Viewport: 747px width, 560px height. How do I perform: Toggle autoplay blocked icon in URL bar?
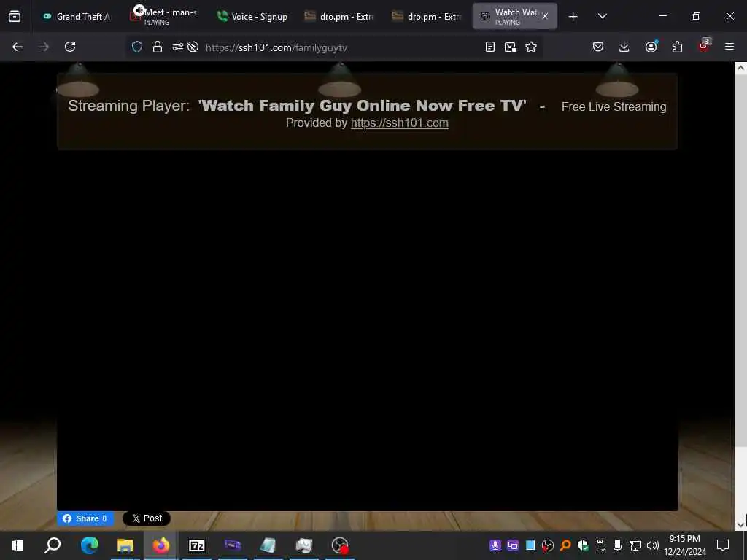click(193, 47)
